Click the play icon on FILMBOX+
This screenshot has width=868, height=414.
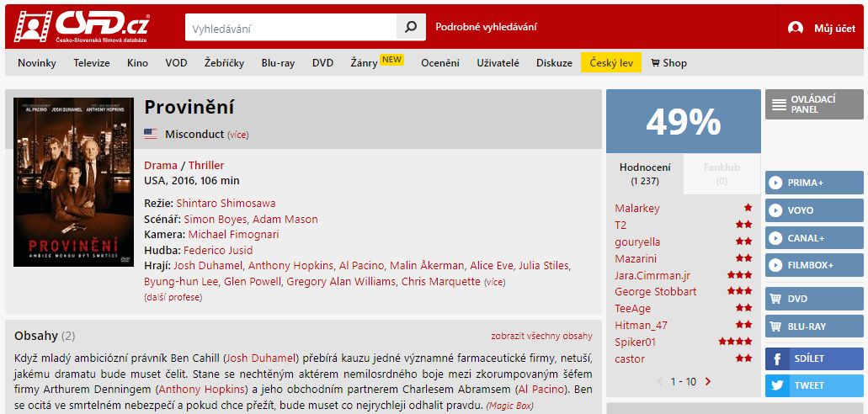click(775, 265)
